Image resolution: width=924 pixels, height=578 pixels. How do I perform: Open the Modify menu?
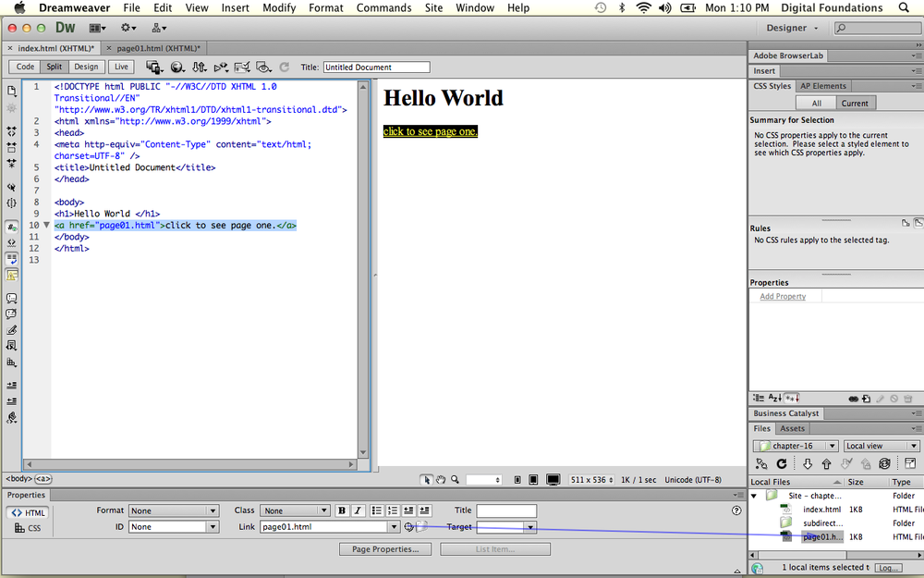tap(279, 7)
